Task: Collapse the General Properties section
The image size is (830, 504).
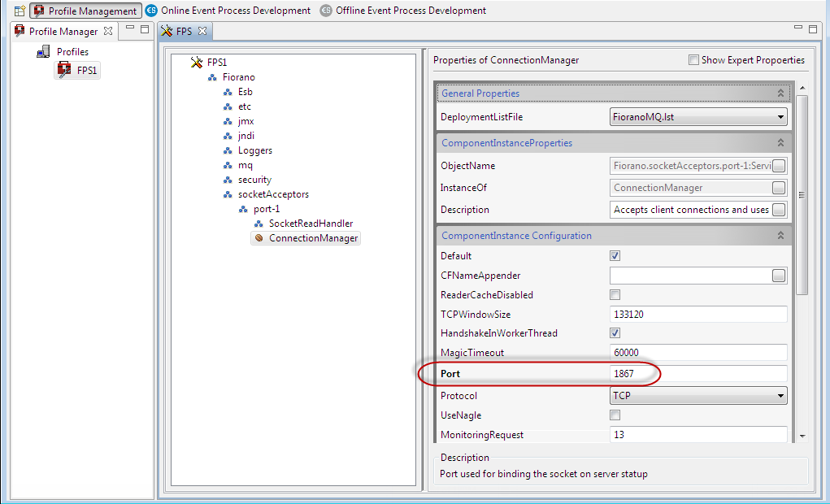Action: 780,93
